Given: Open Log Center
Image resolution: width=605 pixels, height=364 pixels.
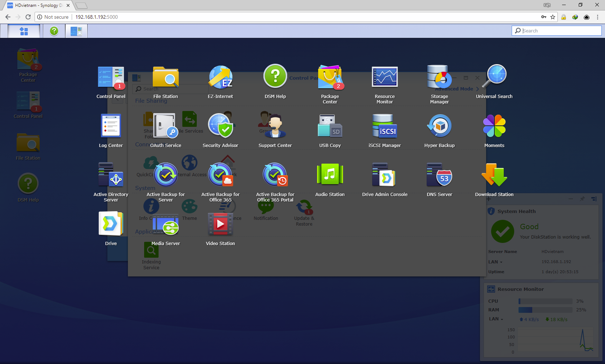Looking at the screenshot, I should [x=111, y=131].
